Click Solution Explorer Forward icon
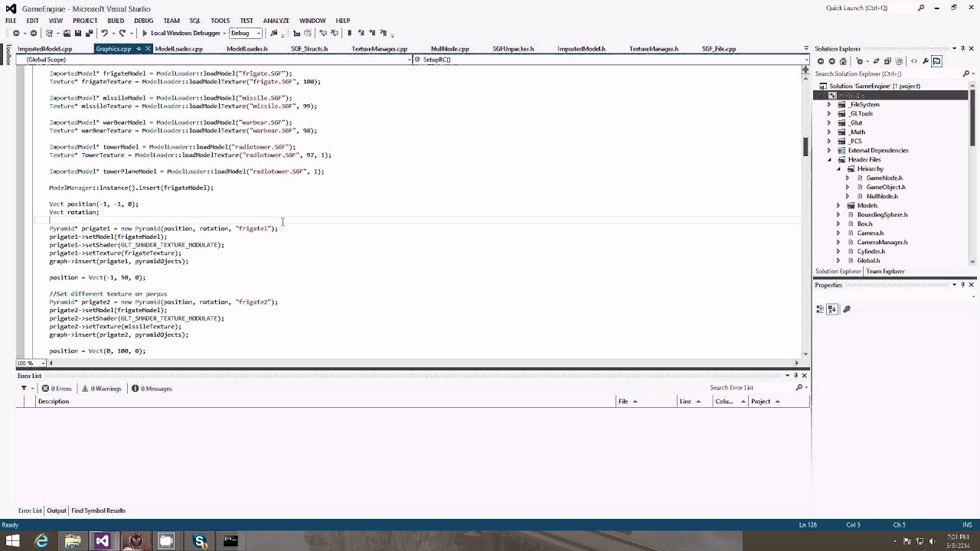Viewport: 980px width, 551px height. point(831,61)
